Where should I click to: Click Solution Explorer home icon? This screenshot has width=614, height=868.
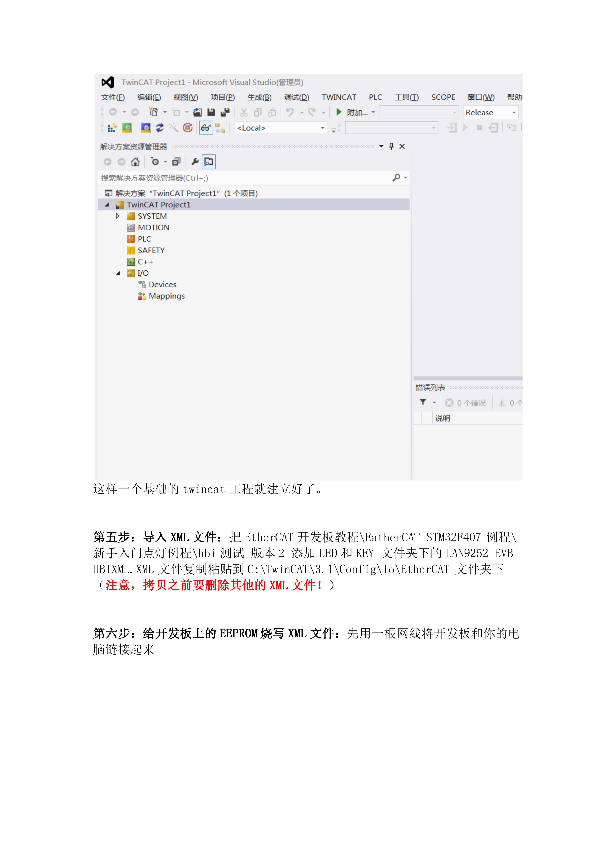click(x=135, y=162)
